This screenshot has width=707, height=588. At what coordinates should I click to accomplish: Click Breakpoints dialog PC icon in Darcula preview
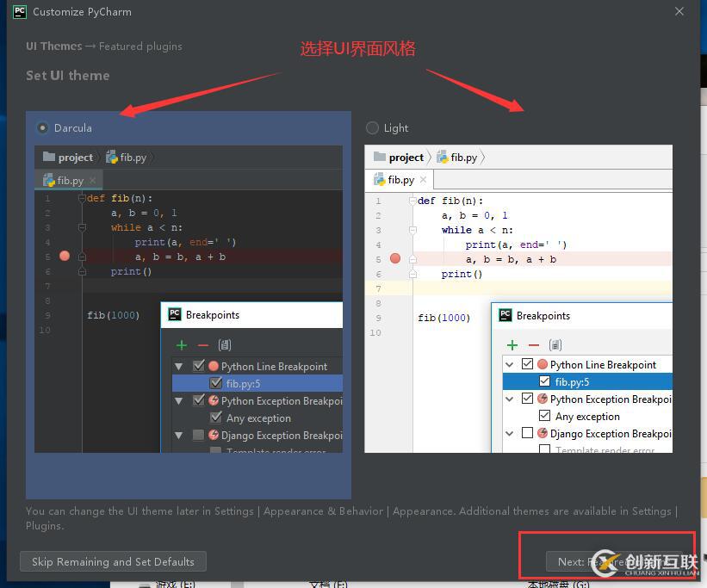[x=175, y=314]
